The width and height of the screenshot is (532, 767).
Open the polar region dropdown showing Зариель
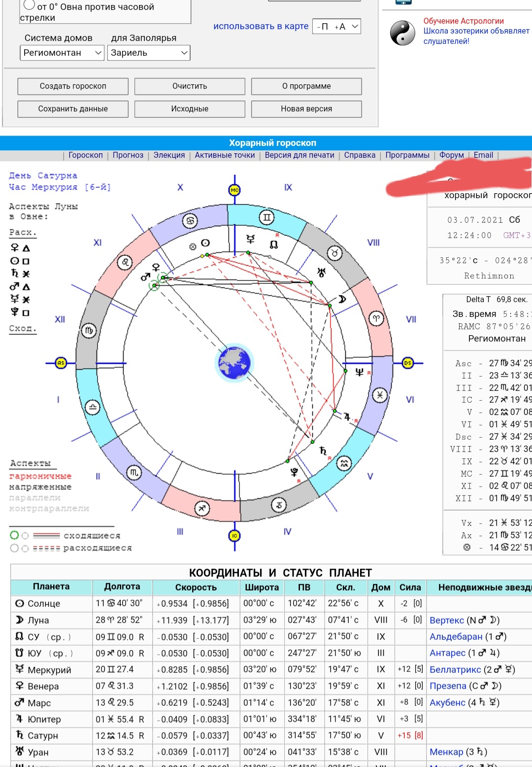point(149,53)
